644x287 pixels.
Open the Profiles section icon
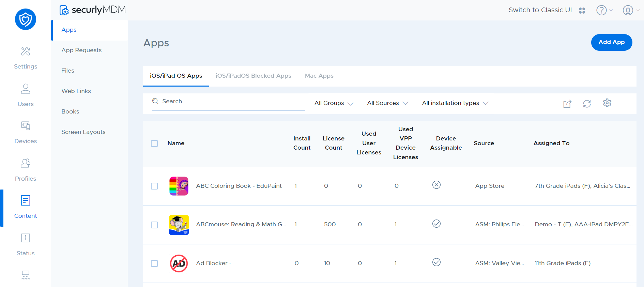pos(26,163)
